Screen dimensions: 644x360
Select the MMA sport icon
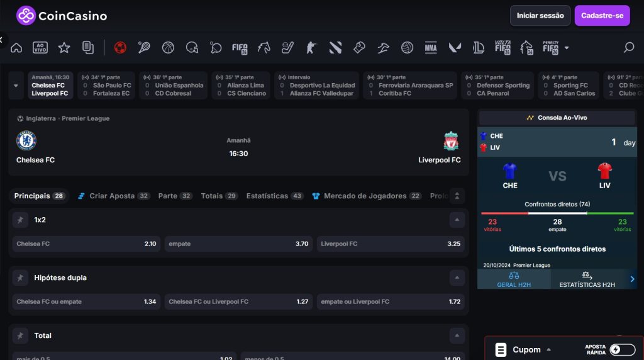pos(431,48)
